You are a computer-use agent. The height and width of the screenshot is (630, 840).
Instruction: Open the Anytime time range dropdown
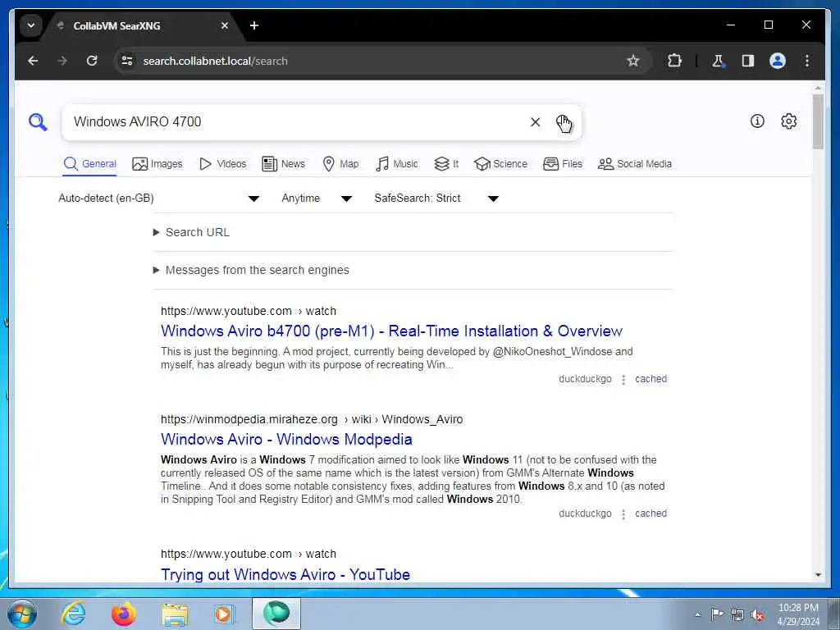(x=317, y=199)
